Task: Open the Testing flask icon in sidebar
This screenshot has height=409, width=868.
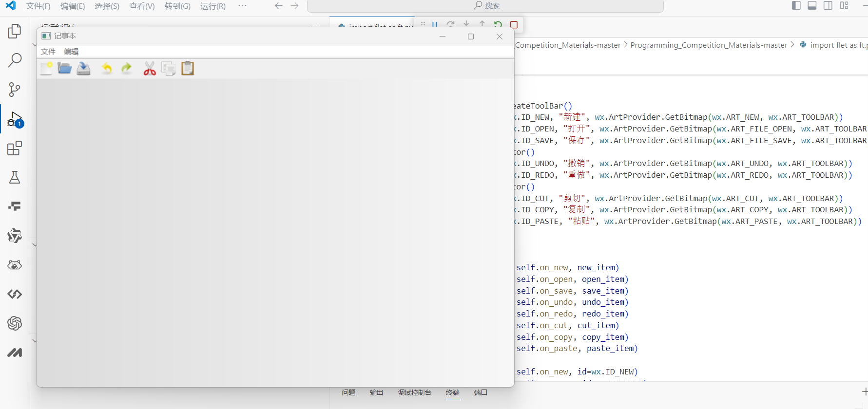Action: pos(15,177)
